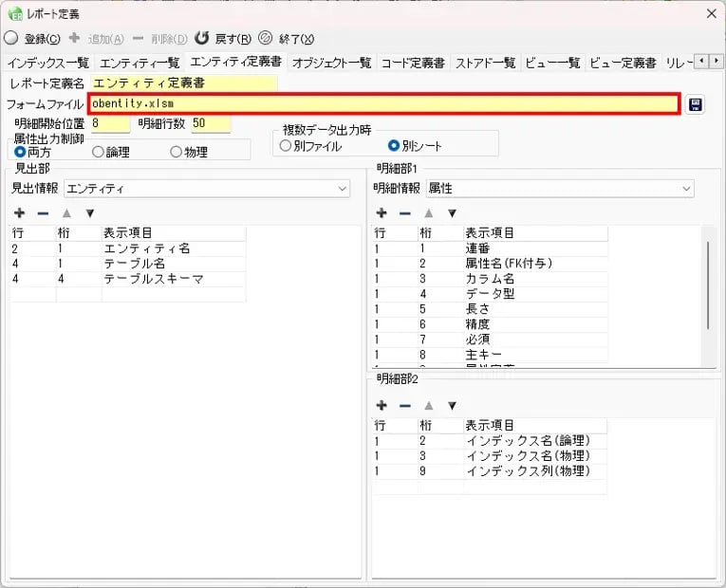Switch to the インデックス一覧 tab
The width and height of the screenshot is (726, 588).
pyautogui.click(x=47, y=63)
